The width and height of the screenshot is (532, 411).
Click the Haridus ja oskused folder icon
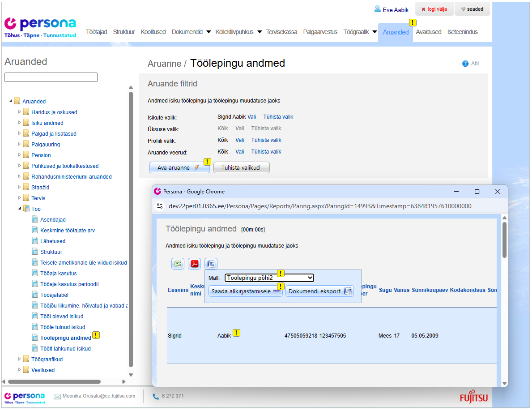(x=26, y=112)
